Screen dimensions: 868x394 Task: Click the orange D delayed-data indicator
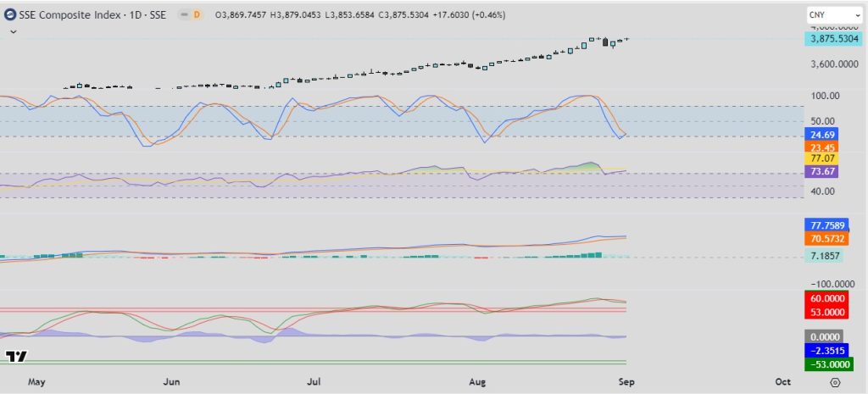(197, 15)
